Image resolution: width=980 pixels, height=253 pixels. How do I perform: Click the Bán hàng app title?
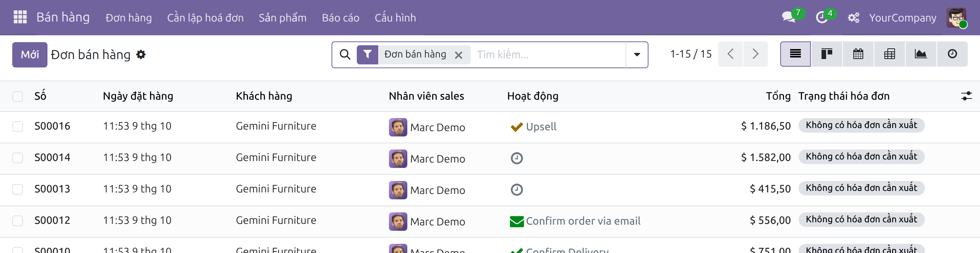[x=63, y=17]
